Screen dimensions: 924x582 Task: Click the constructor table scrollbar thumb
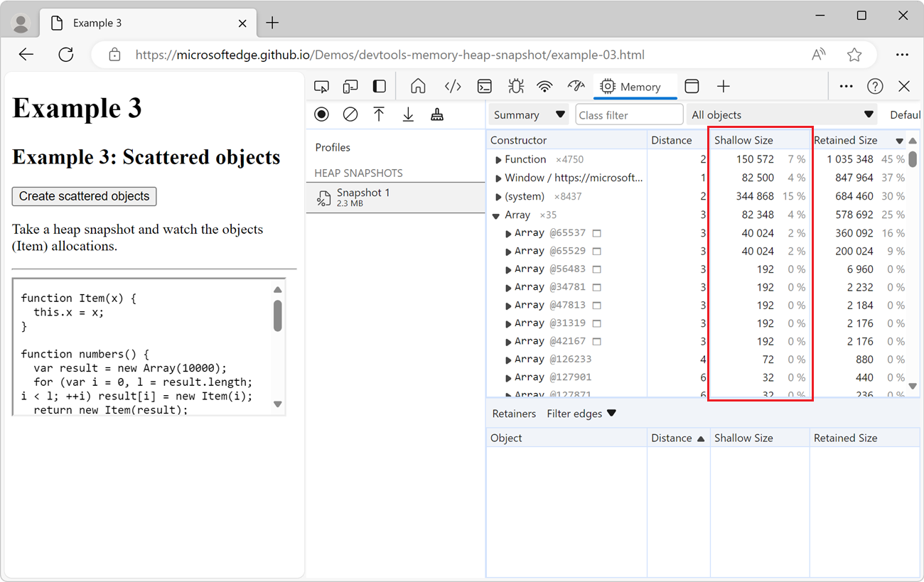coord(913,159)
